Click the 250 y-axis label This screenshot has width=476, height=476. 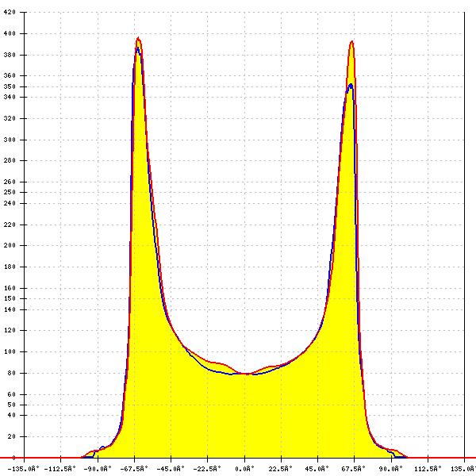tap(10, 192)
